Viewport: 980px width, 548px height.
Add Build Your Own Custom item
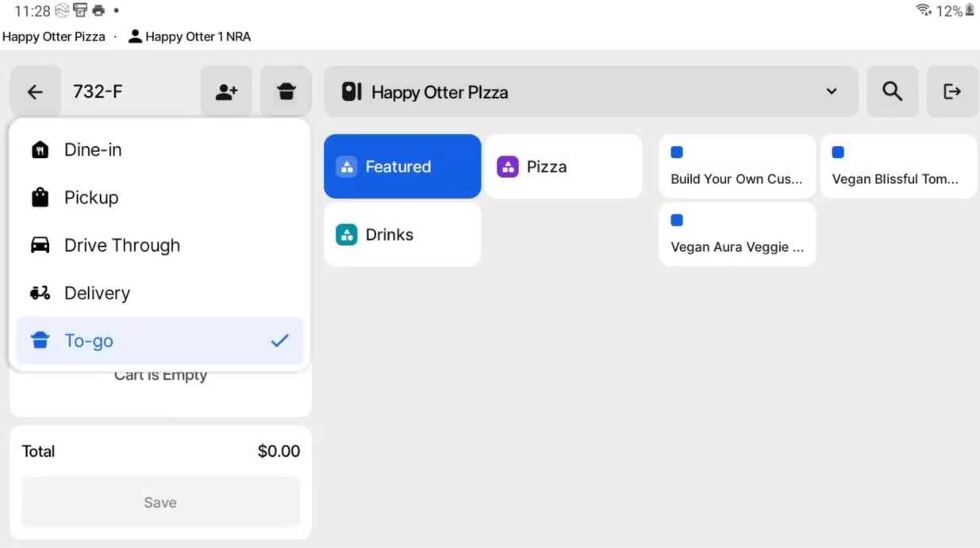pos(736,167)
